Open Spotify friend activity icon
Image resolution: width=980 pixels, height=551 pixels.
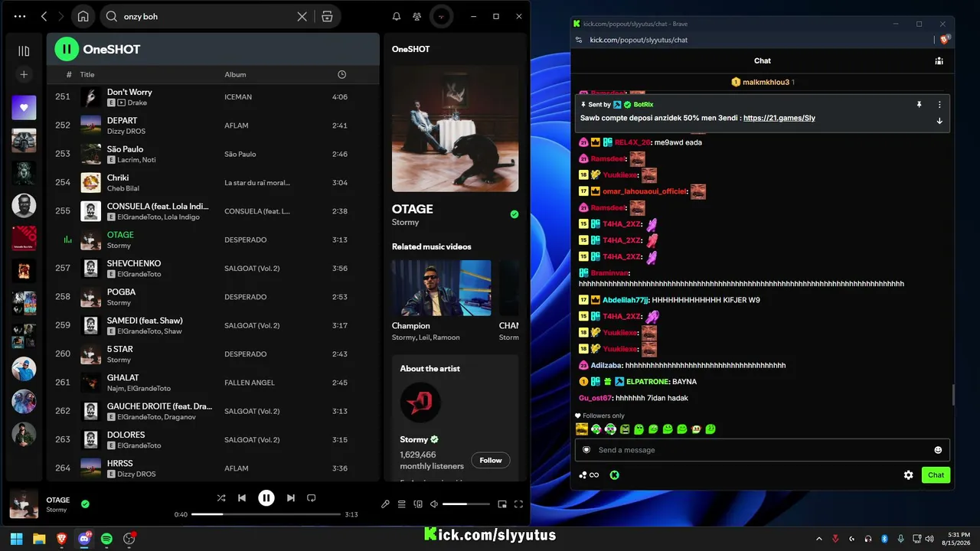pyautogui.click(x=416, y=16)
